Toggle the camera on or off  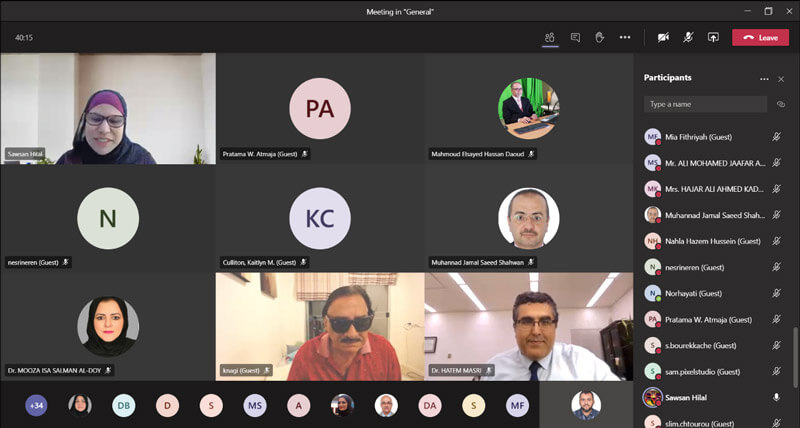(662, 37)
